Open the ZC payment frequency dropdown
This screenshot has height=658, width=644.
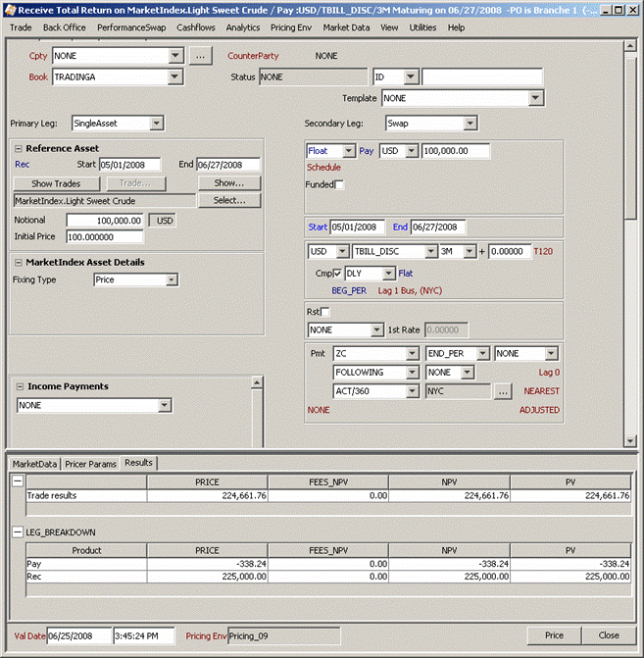413,353
